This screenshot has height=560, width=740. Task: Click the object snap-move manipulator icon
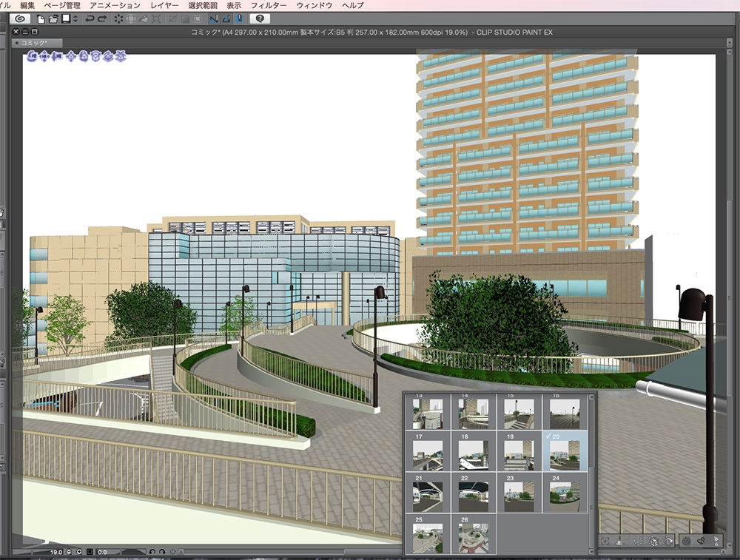click(121, 57)
